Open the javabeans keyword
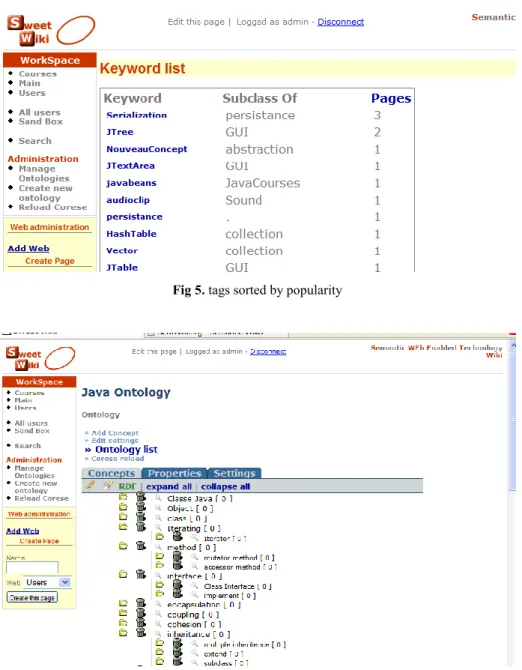The width and height of the screenshot is (522, 670). coord(131,183)
